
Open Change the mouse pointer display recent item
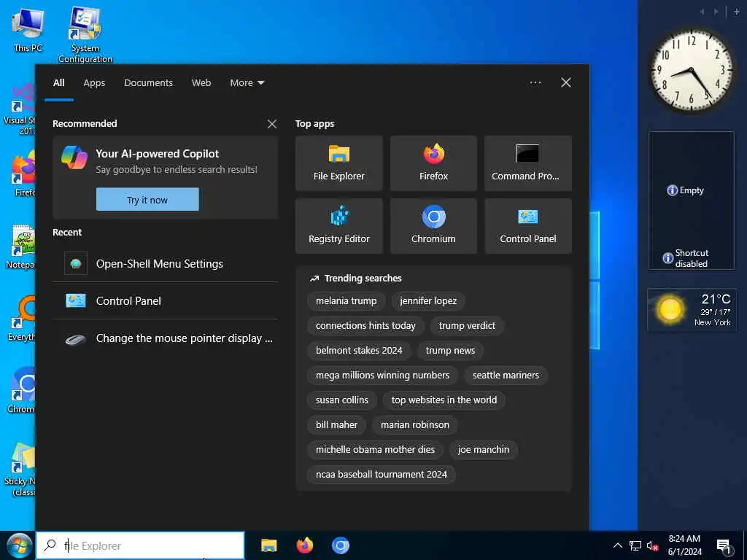tap(166, 338)
